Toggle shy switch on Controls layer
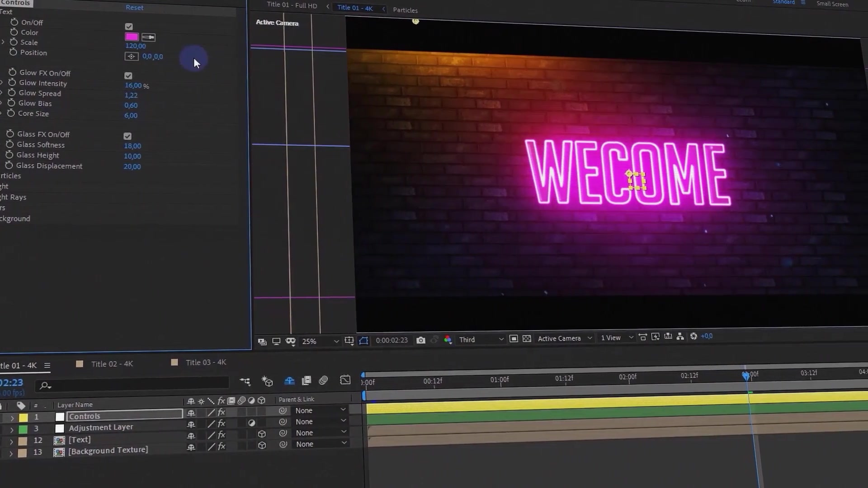868x488 pixels. tap(191, 413)
